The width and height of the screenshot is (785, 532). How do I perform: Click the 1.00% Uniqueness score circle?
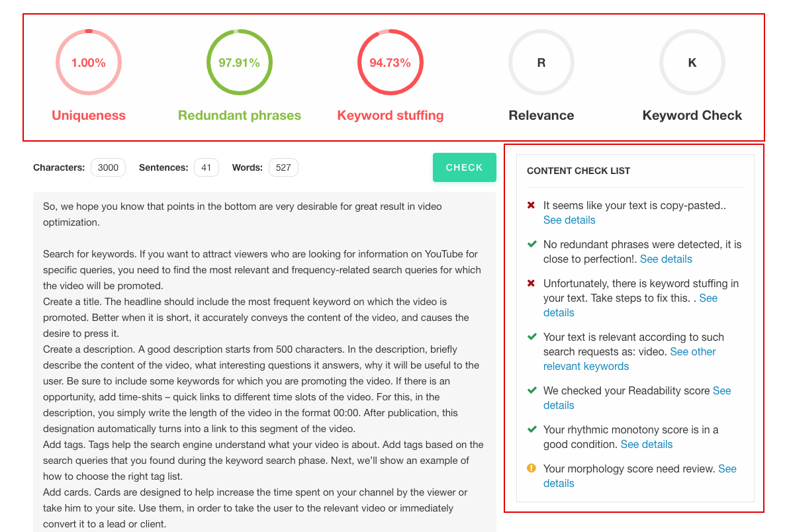point(89,63)
